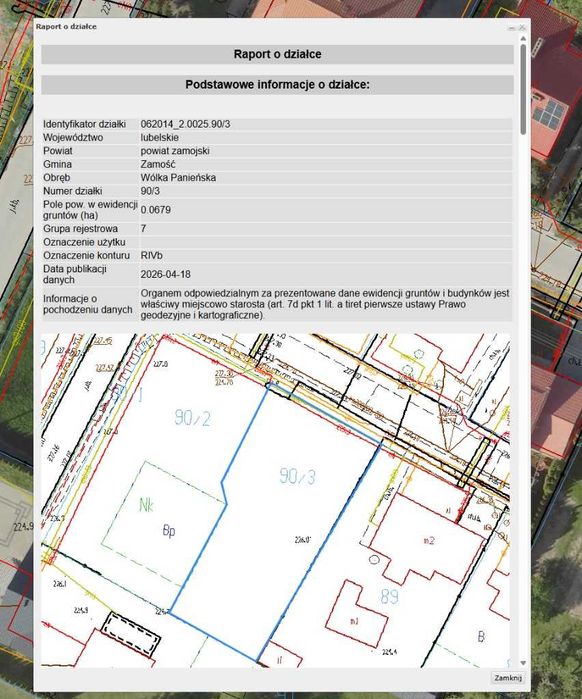Screen dimensions: 582x699
Task: Click the area value 0.0679
Action: (x=156, y=210)
